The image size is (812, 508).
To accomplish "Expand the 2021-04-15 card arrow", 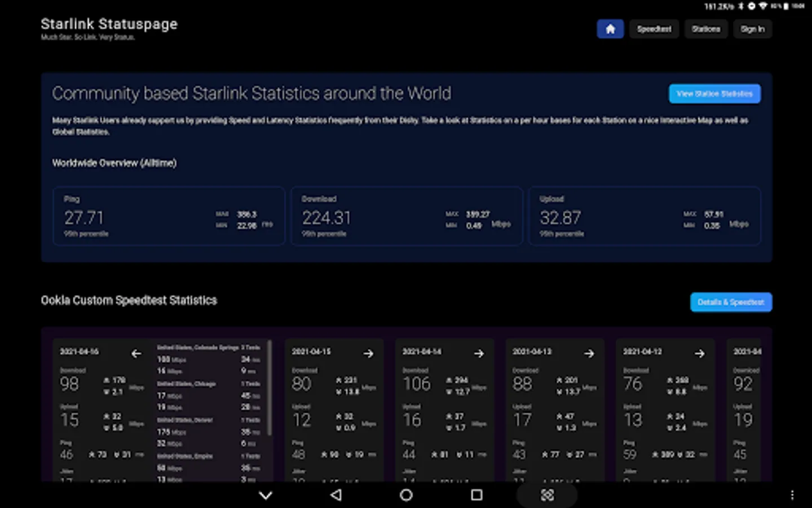I will 368,353.
